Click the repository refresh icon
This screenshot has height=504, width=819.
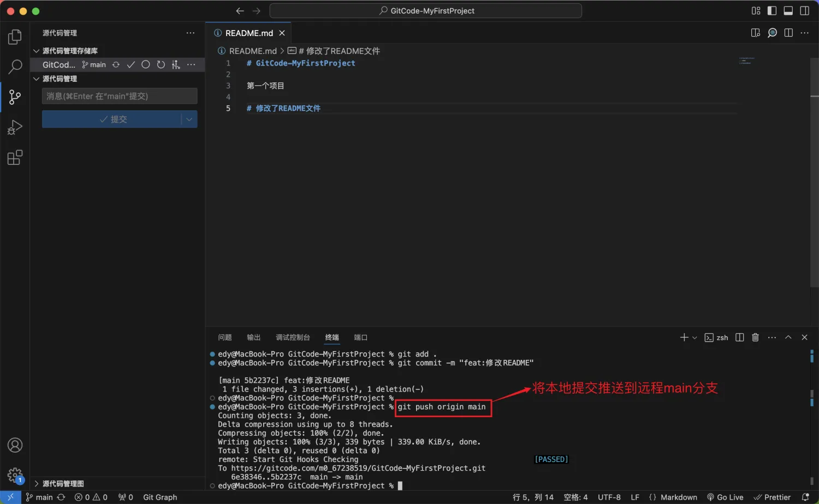pos(161,64)
